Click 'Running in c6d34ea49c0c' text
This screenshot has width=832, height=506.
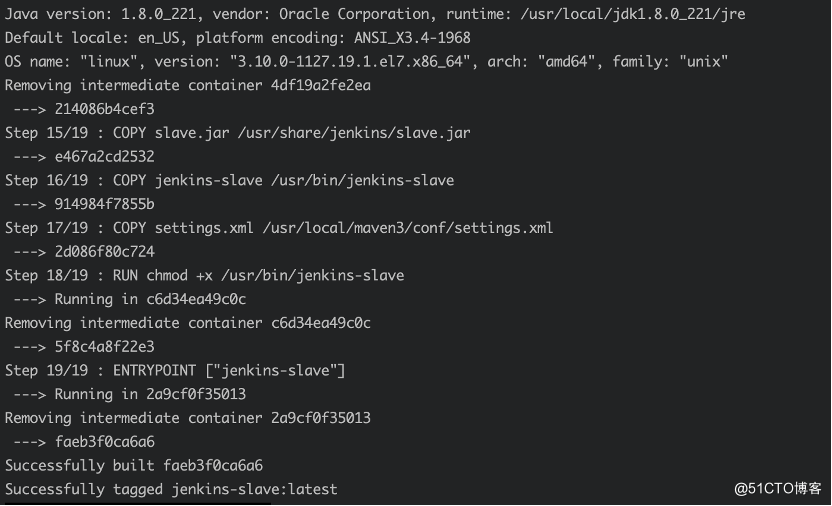tap(150, 300)
